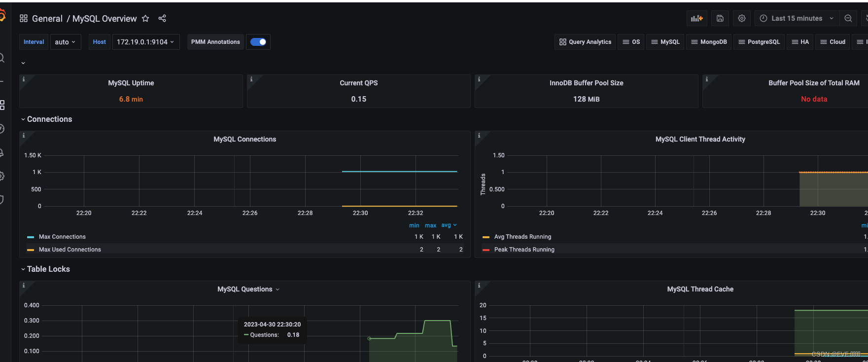Open the OS dashboards menu

coord(631,42)
